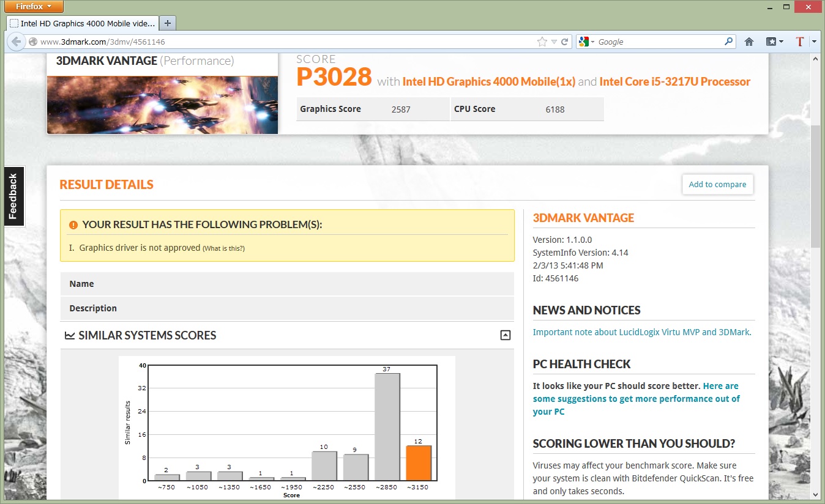This screenshot has height=504, width=825.
Task: Open Intel HD Graphics 4000 Mobile link
Action: click(x=489, y=82)
